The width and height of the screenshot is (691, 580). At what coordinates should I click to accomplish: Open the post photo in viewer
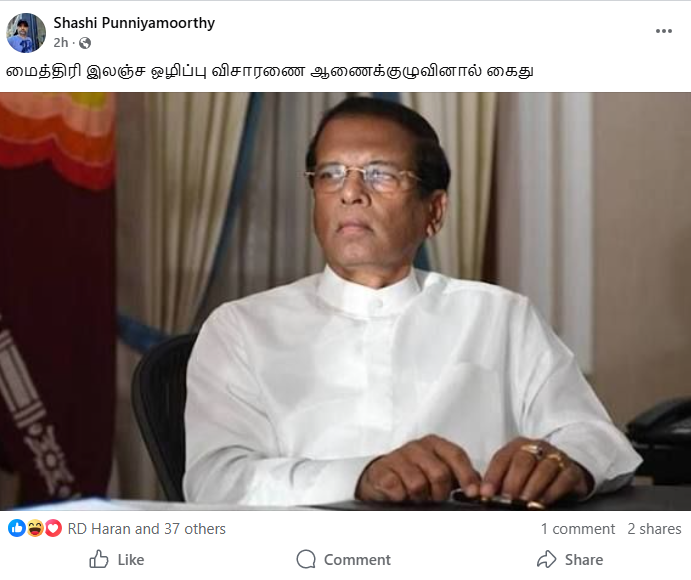(x=346, y=301)
